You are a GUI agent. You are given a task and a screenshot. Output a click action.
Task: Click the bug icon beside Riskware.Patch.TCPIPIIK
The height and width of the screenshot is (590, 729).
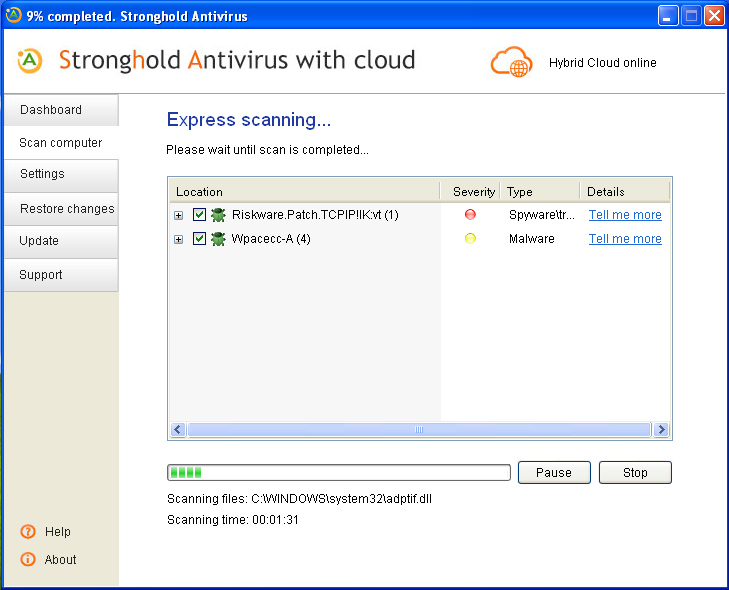(x=218, y=215)
